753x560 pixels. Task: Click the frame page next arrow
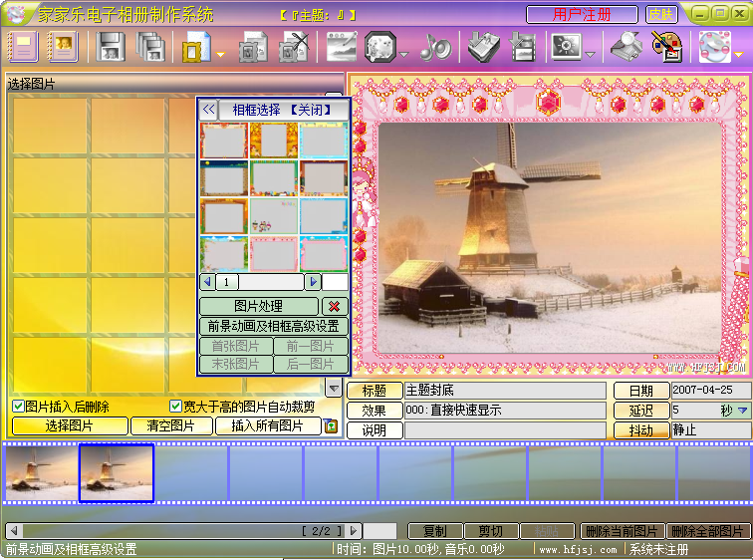[313, 282]
